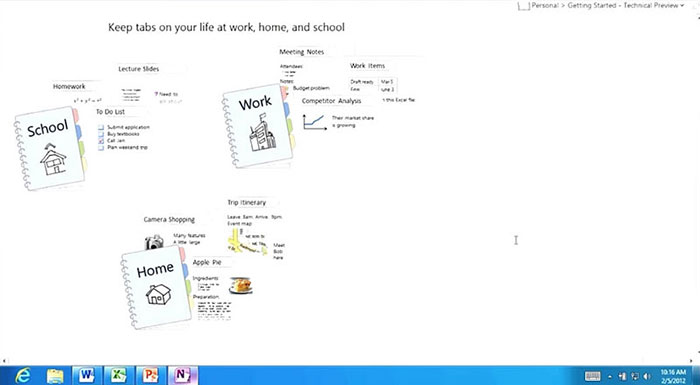Screen dimensions: 700x385
Task: Launch PowerPoint from the taskbar
Action: [x=151, y=375]
